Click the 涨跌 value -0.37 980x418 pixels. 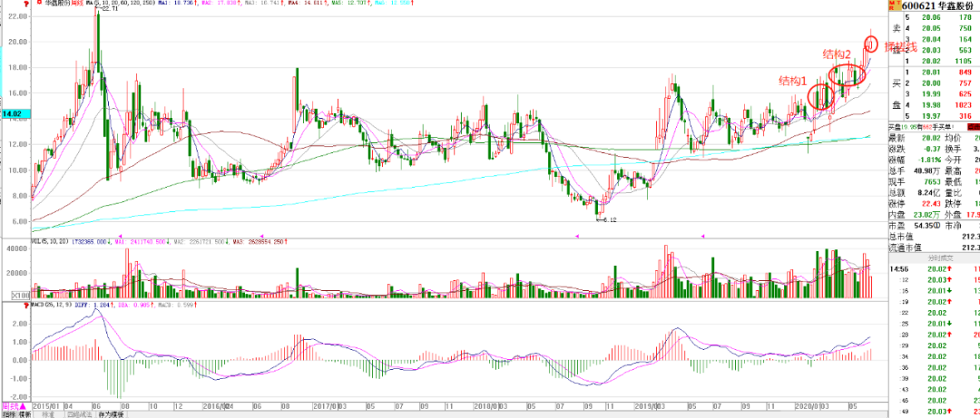(x=933, y=148)
